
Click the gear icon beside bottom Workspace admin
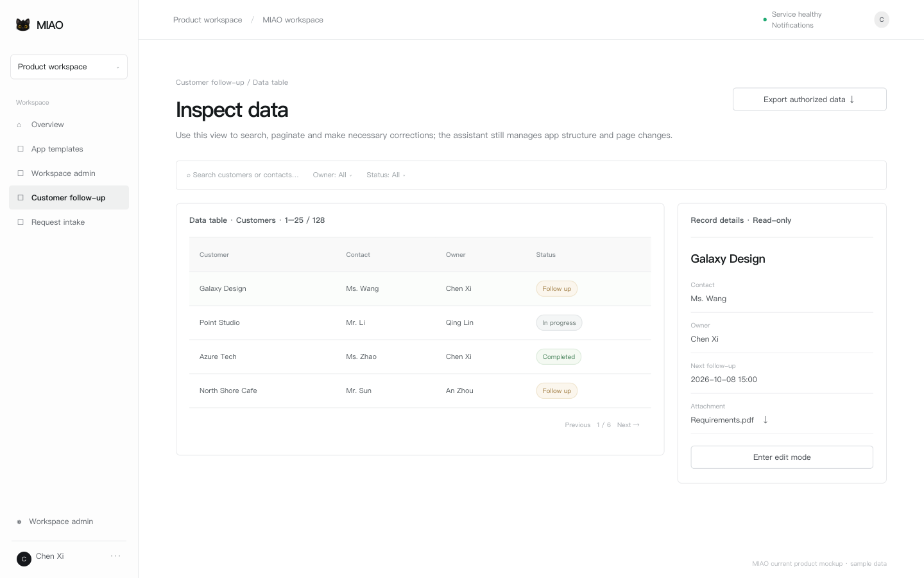click(19, 522)
